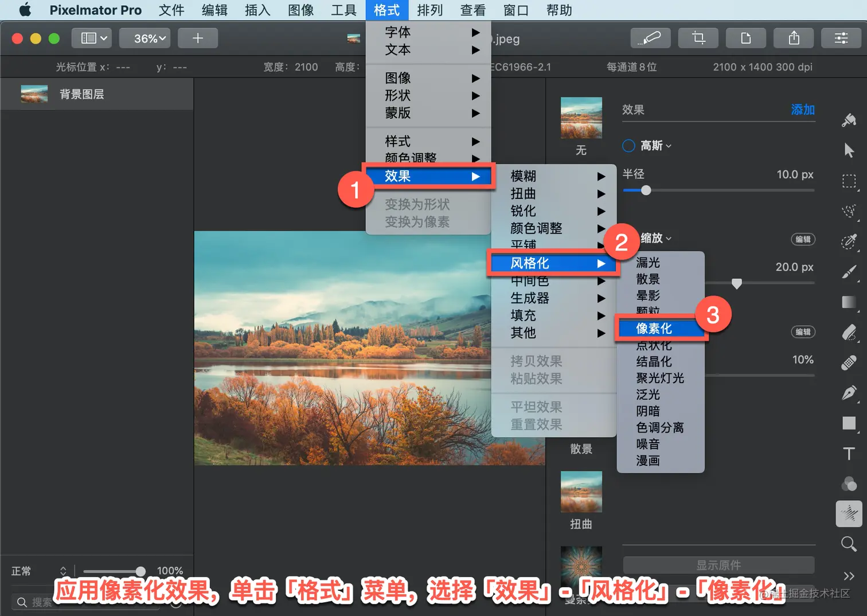Click the ML Enhance wand toolbar button
This screenshot has width=867, height=616.
point(651,38)
